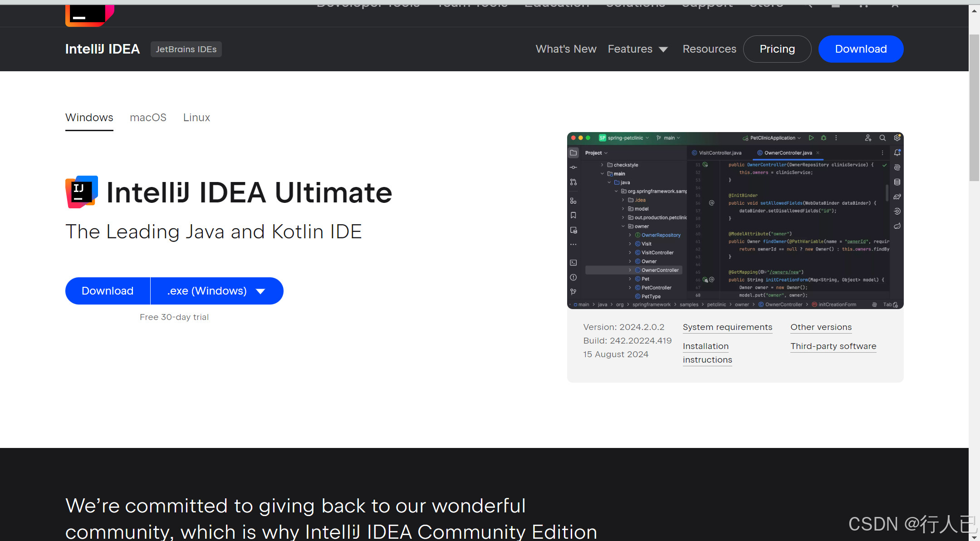The height and width of the screenshot is (541, 980).
Task: Click the Commit tool icon in IDE preview
Action: (x=573, y=167)
